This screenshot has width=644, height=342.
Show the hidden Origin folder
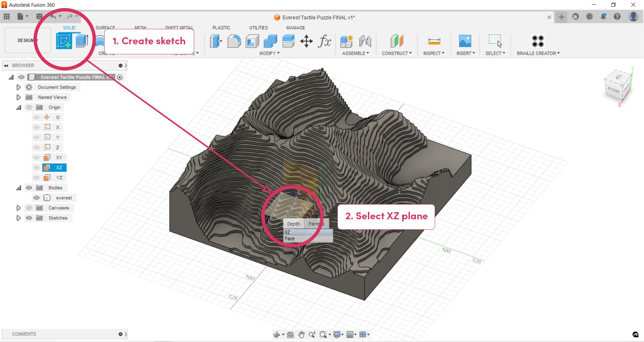click(x=29, y=107)
